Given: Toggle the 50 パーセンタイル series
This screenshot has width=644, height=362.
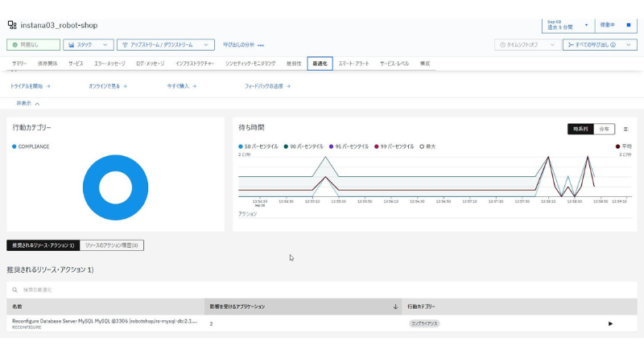Looking at the screenshot, I should [x=258, y=146].
